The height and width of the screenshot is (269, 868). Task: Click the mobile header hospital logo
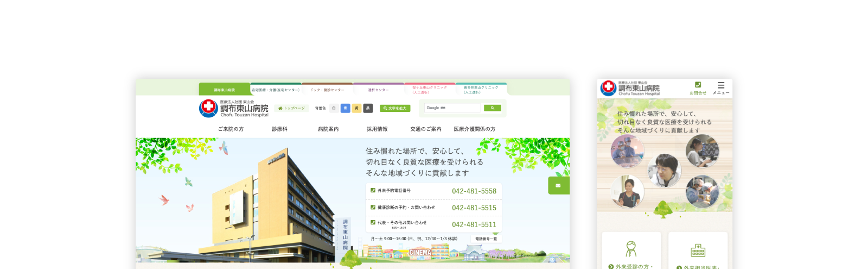(630, 88)
